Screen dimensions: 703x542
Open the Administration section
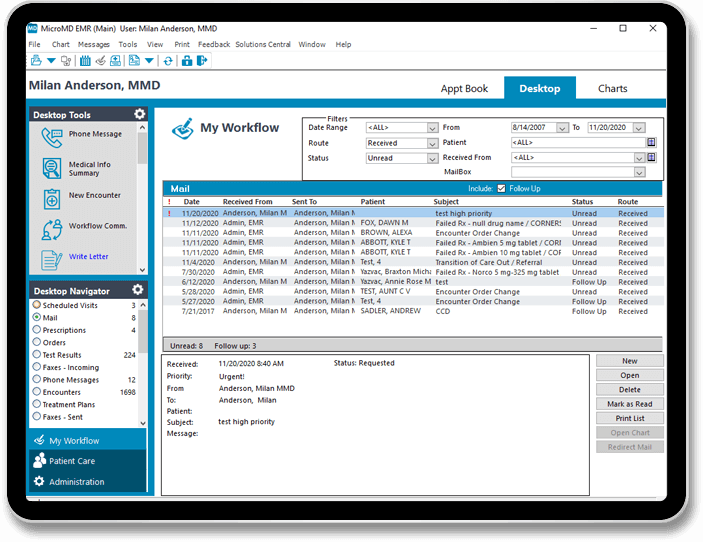click(88, 481)
